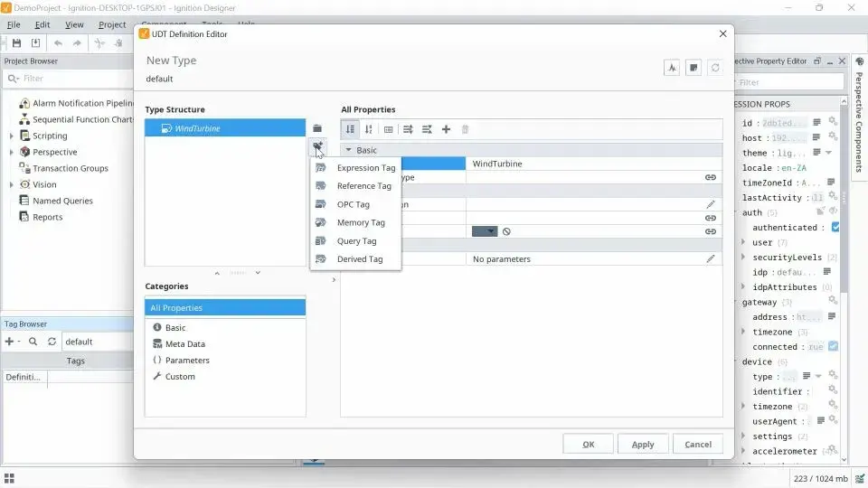Click the plus icon in All Properties toolbar

446,129
